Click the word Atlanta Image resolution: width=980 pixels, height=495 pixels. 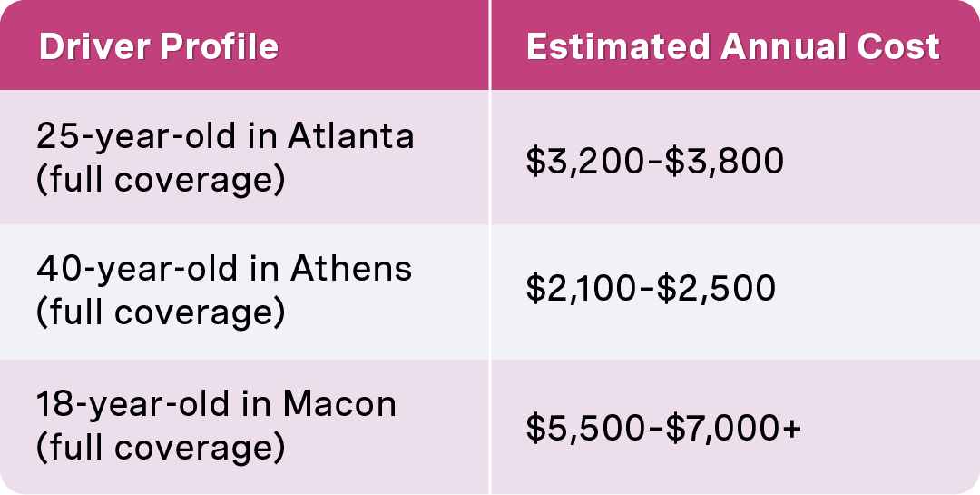click(x=351, y=136)
